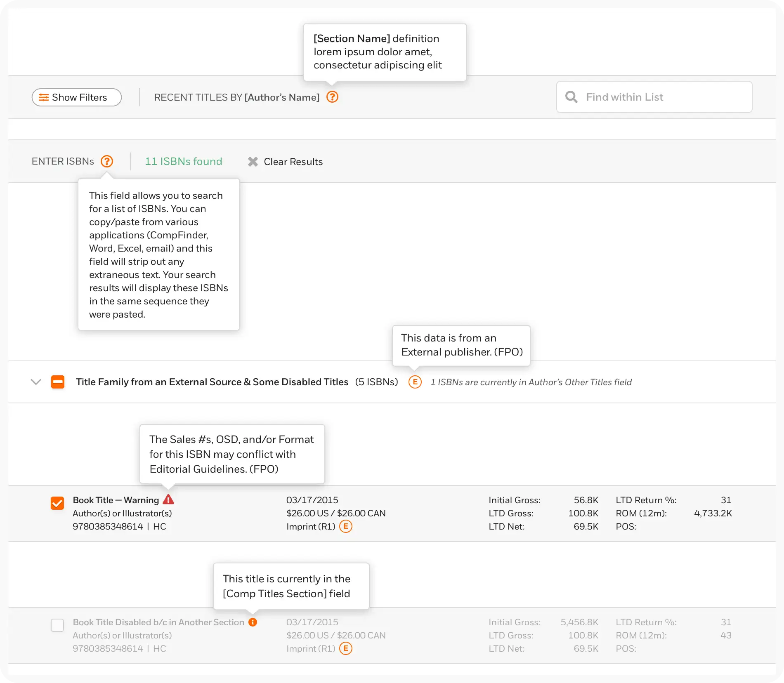
Task: Collapse the Title Family group chevron
Action: [x=36, y=382]
